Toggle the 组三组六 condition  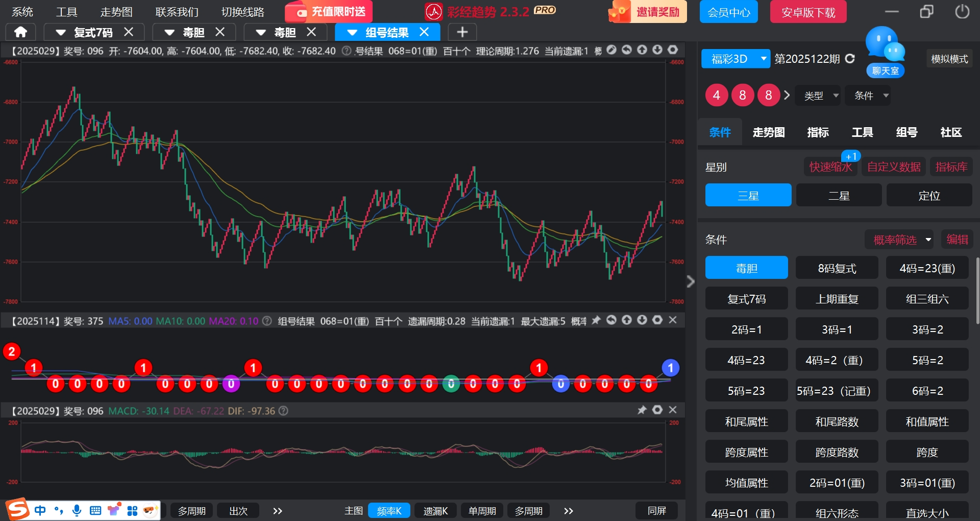coord(927,298)
